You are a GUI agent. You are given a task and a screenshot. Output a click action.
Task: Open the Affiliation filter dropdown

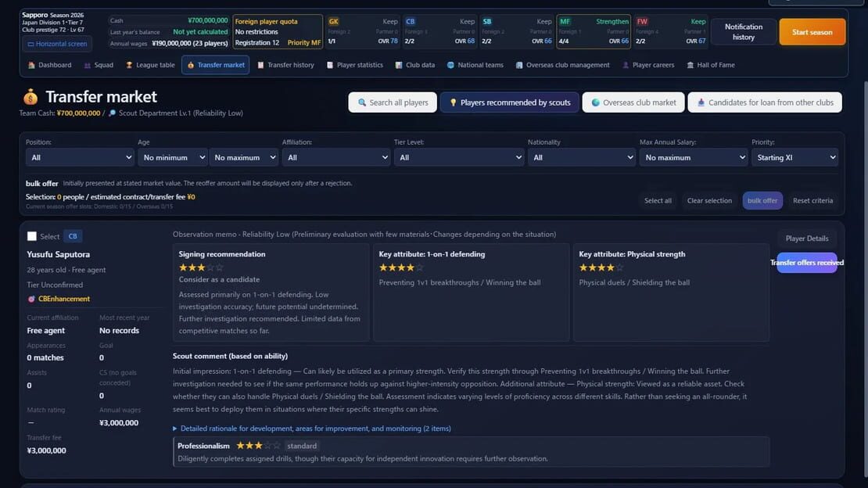(336, 158)
